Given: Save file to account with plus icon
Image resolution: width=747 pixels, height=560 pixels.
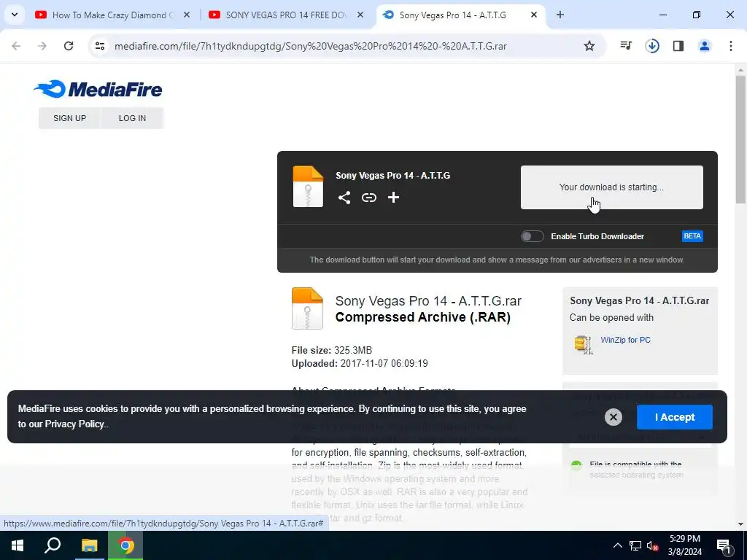Looking at the screenshot, I should (x=393, y=198).
